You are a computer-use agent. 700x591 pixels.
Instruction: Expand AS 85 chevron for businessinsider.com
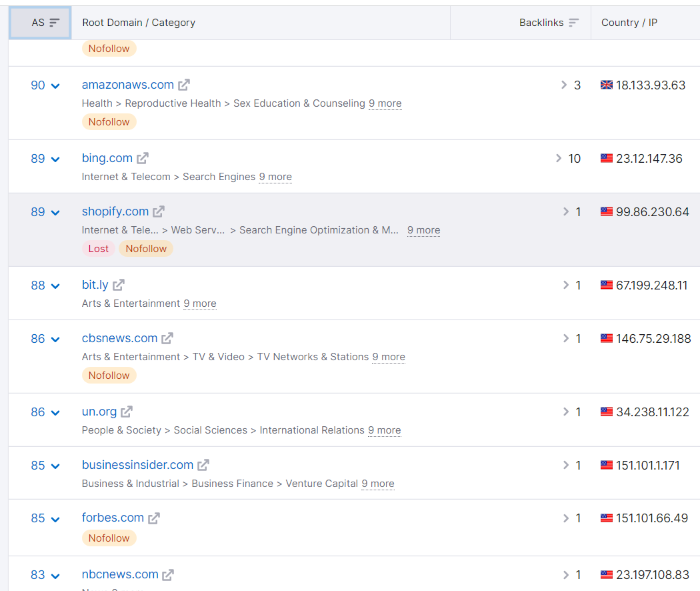(55, 466)
